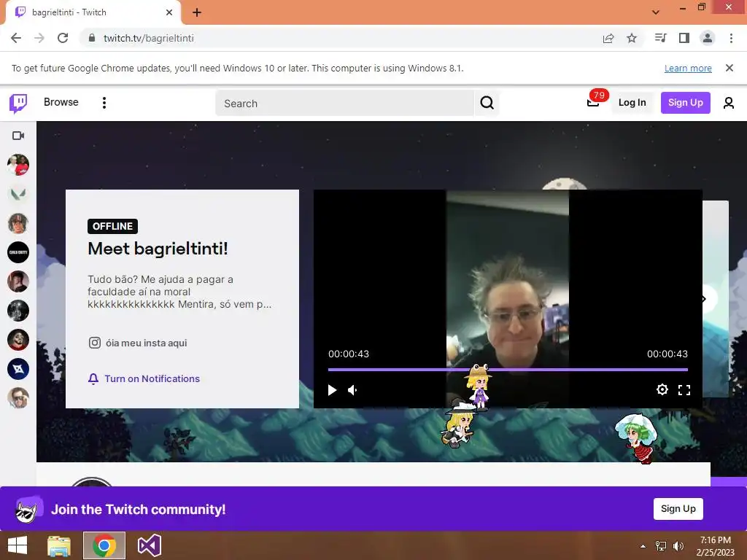Viewport: 747px width, 560px height.
Task: Focus the Twitch Search field
Action: (344, 104)
